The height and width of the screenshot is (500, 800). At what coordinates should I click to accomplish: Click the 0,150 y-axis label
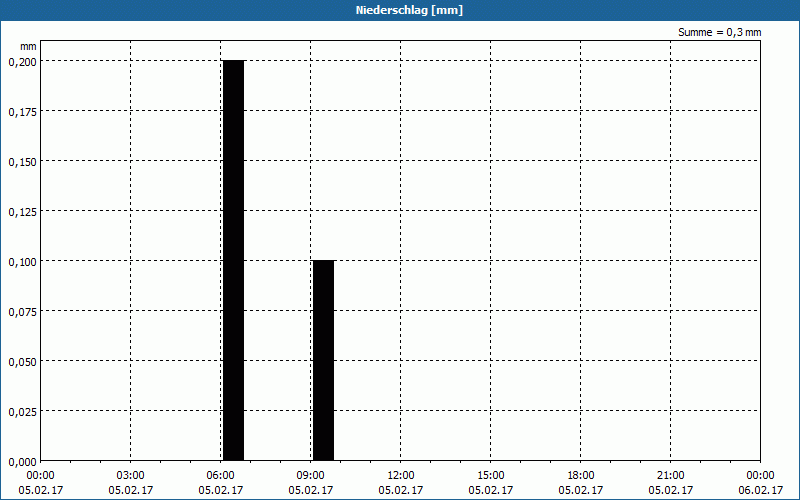click(22, 162)
